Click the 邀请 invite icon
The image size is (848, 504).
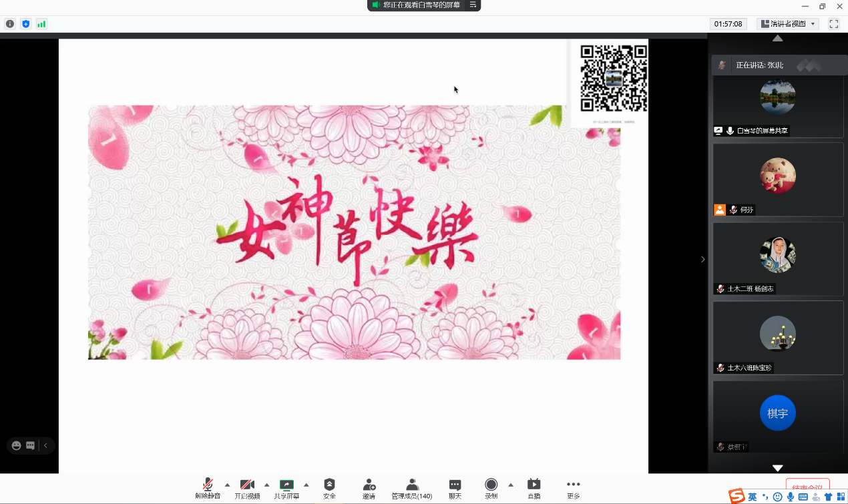369,485
